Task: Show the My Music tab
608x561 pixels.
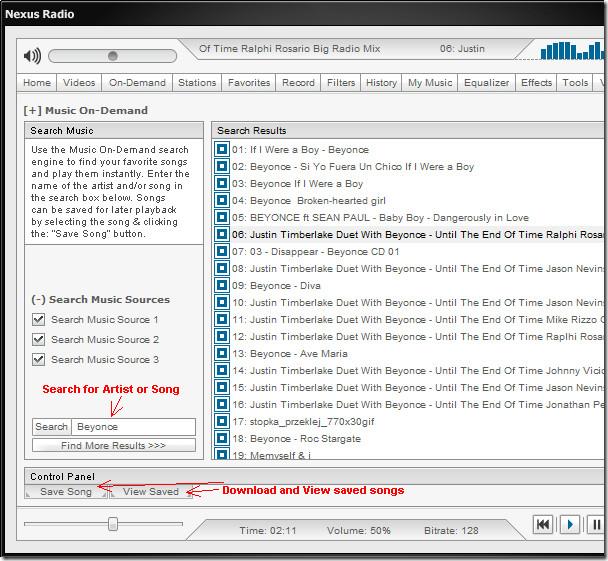Action: click(x=430, y=83)
